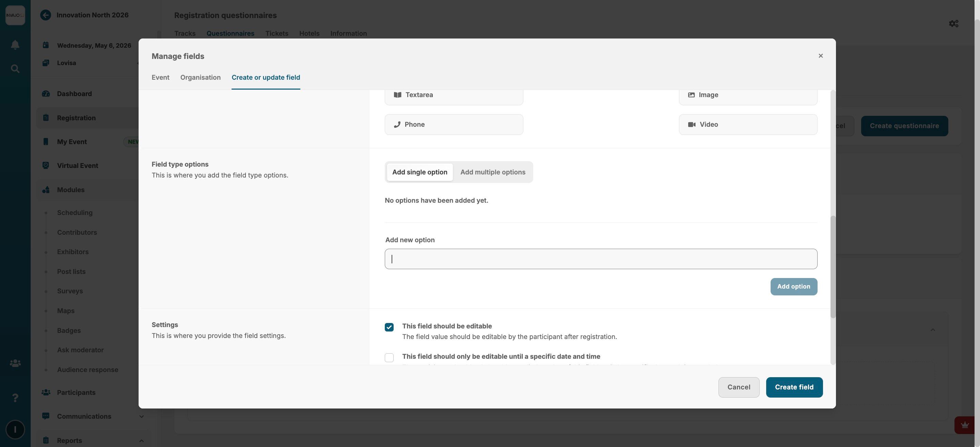980x447 pixels.
Task: Click the back arrow beside Innovation North 2026
Action: 46,15
